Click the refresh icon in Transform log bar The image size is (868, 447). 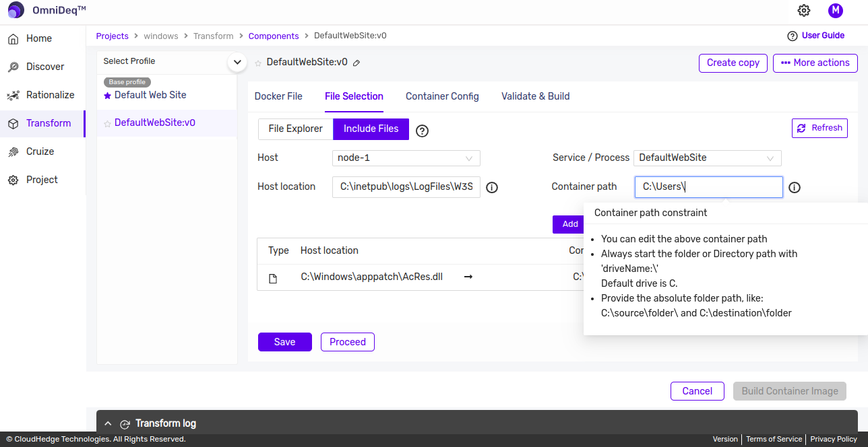coord(125,424)
